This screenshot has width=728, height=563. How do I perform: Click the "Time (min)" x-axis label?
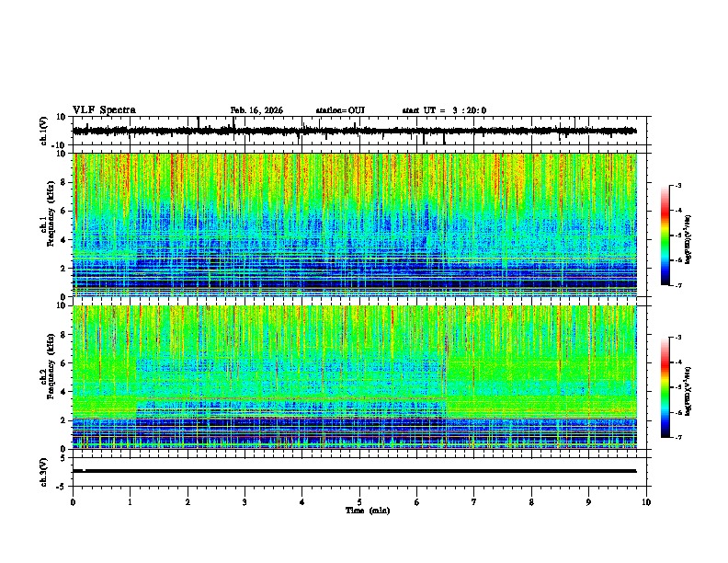[x=368, y=511]
